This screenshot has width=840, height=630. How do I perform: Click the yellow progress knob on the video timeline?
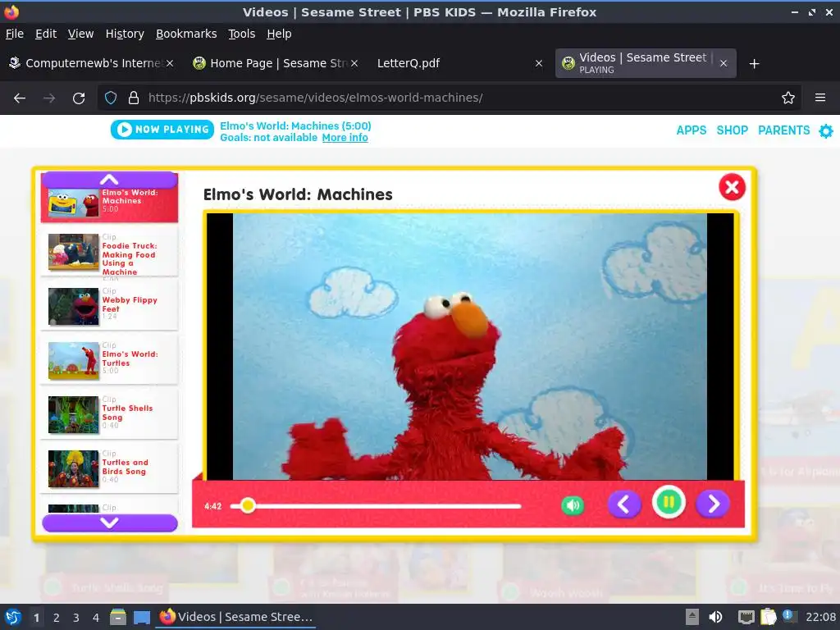click(248, 505)
